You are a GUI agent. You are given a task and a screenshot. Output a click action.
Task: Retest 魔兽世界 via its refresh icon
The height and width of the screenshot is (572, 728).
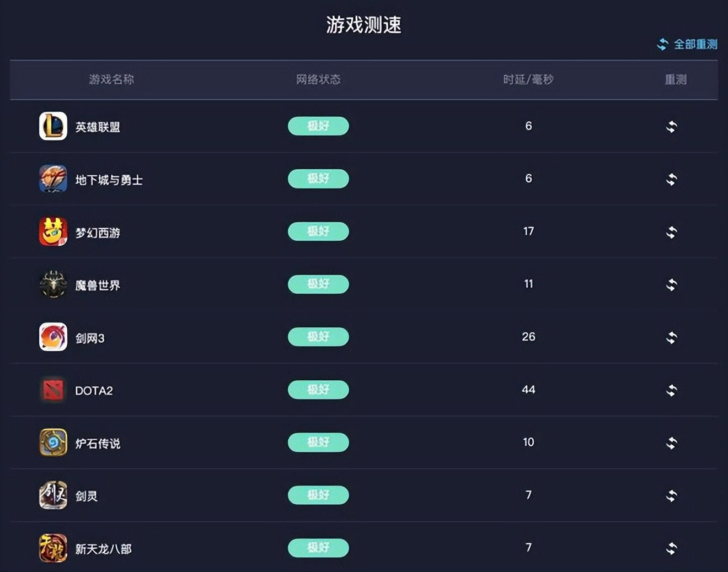[671, 285]
